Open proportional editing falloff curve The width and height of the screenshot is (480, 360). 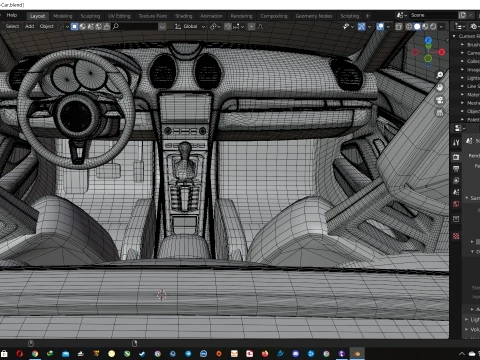[x=260, y=26]
